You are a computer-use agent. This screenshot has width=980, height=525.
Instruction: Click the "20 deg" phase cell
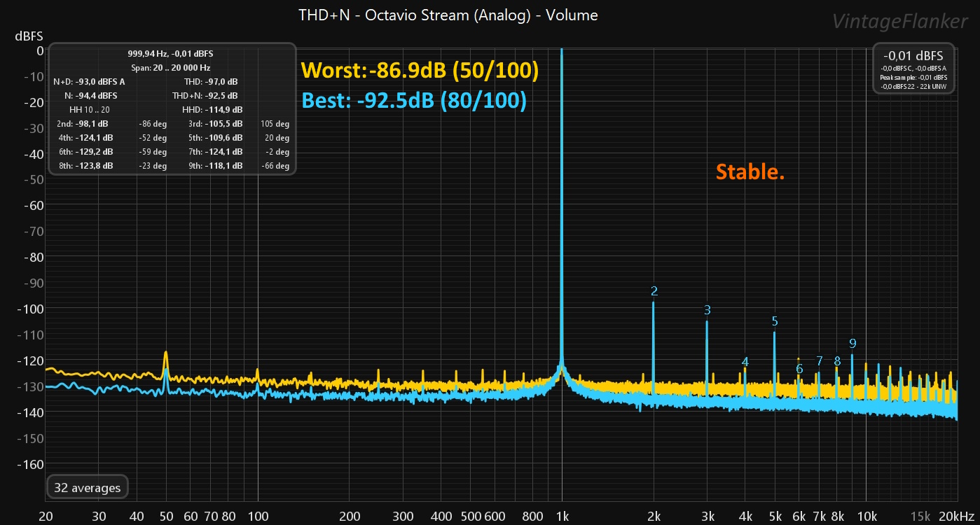277,138
